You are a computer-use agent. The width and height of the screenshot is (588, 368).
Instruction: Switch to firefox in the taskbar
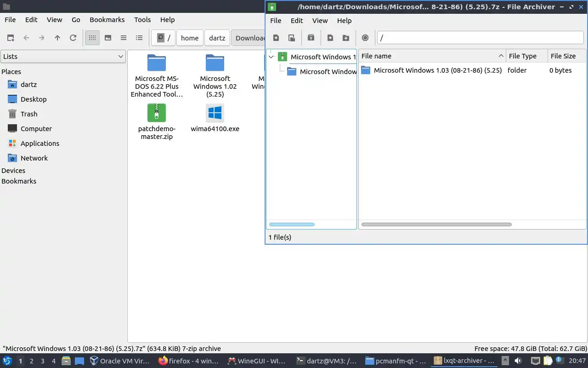(189, 361)
